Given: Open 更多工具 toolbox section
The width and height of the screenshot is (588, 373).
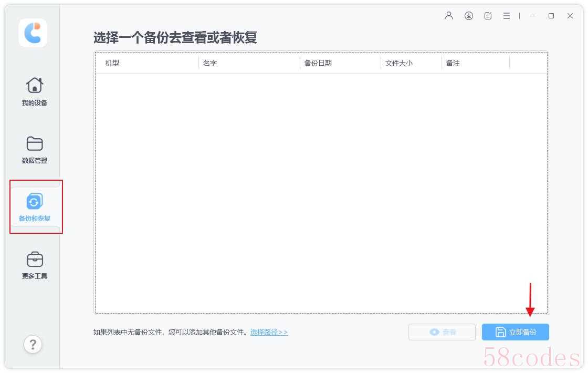Looking at the screenshot, I should tap(35, 265).
